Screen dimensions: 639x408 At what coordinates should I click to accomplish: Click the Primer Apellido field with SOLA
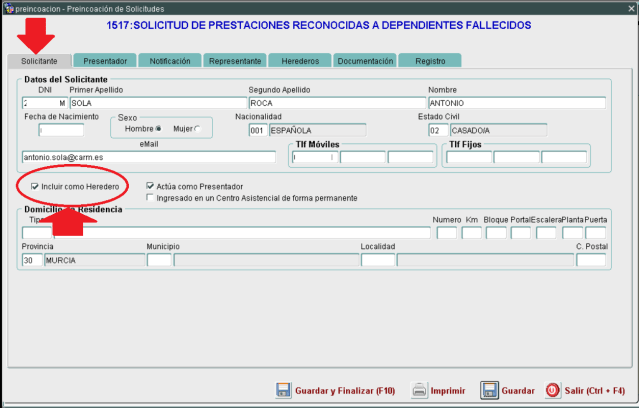tap(159, 103)
